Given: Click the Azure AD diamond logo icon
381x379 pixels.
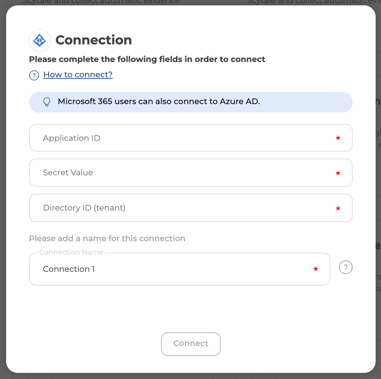Looking at the screenshot, I should point(40,40).
